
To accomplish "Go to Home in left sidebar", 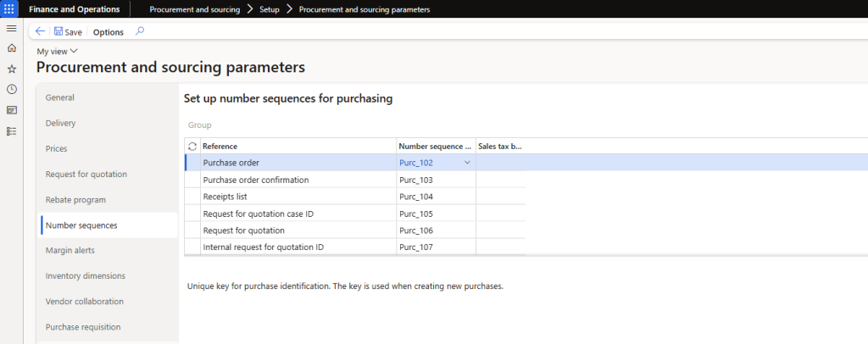I will tap(11, 48).
